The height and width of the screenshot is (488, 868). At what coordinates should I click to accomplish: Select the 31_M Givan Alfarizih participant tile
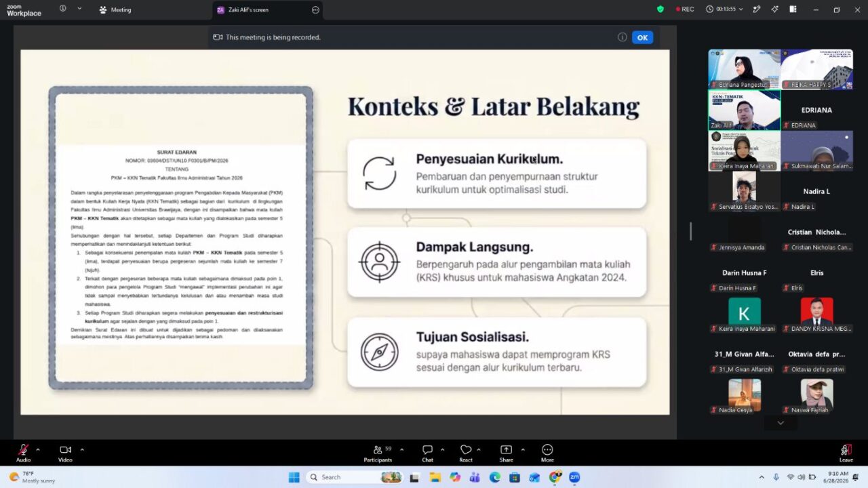coord(745,354)
